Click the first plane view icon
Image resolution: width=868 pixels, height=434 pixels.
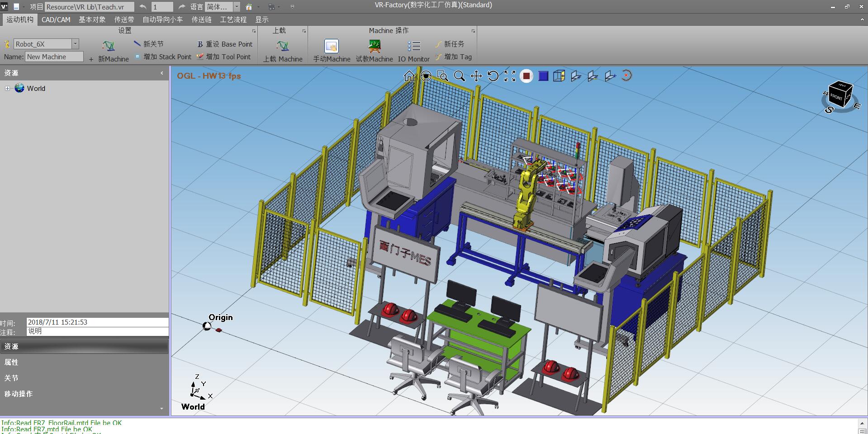576,76
